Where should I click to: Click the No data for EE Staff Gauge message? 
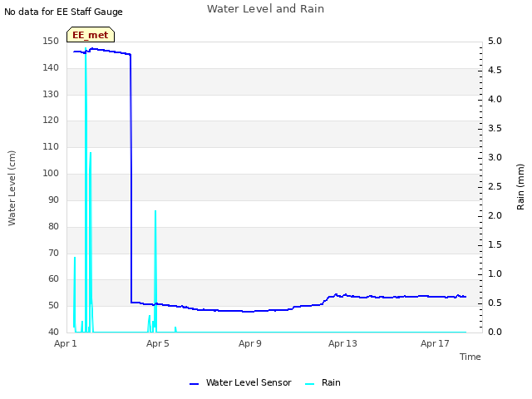click(63, 12)
